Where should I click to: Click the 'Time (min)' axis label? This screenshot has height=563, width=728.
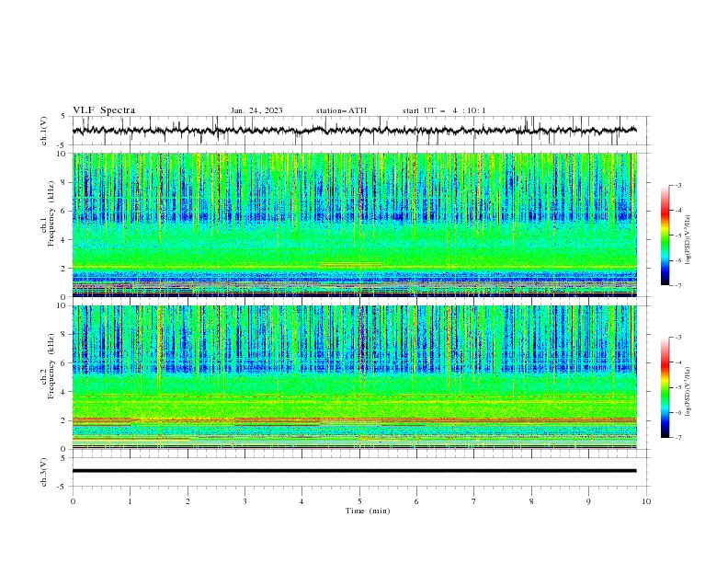(x=368, y=511)
